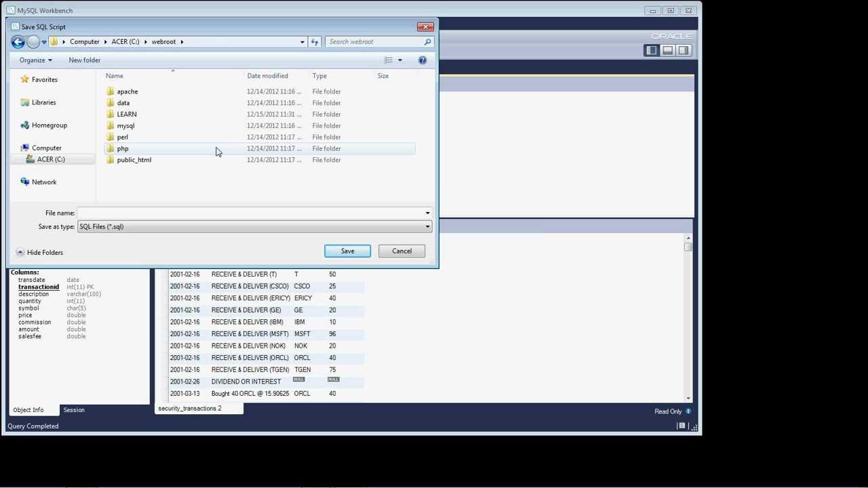Click the change view icon
868x488 pixels.
tap(389, 60)
